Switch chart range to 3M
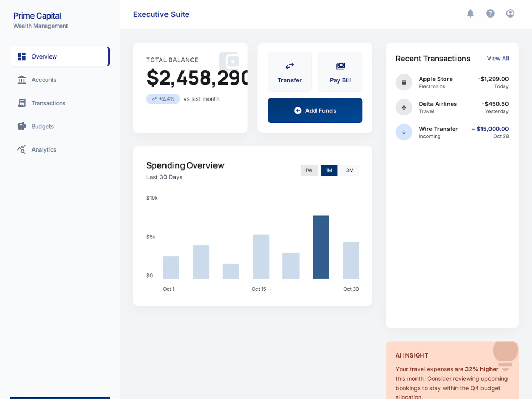The image size is (532, 399). point(350,170)
